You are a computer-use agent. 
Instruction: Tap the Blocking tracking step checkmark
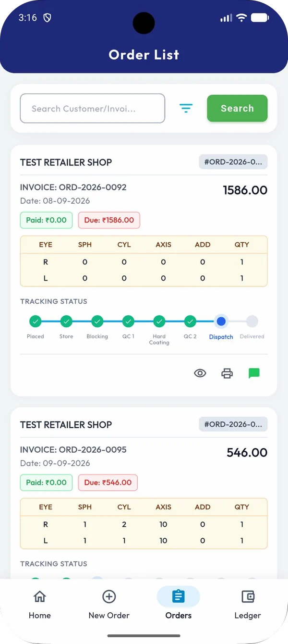click(97, 321)
